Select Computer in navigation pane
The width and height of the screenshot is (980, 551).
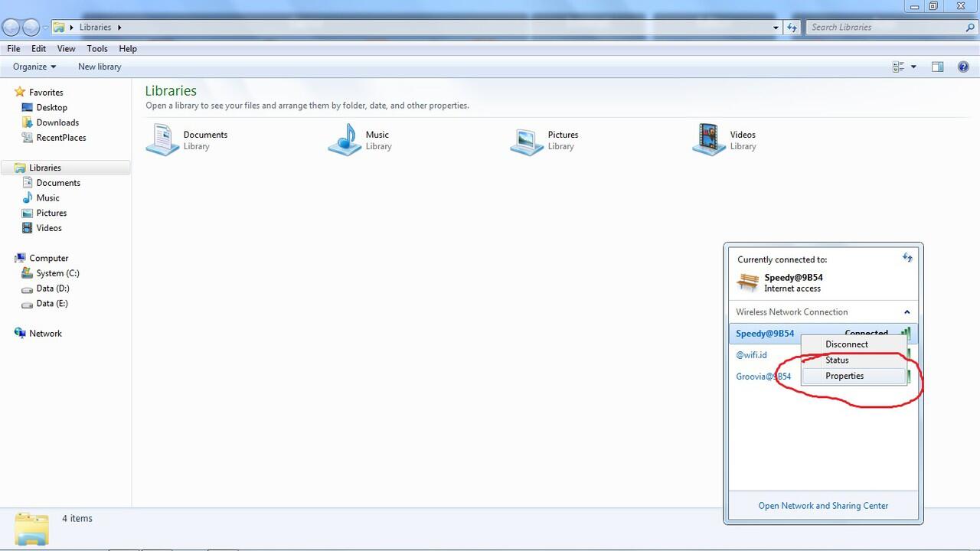click(48, 258)
